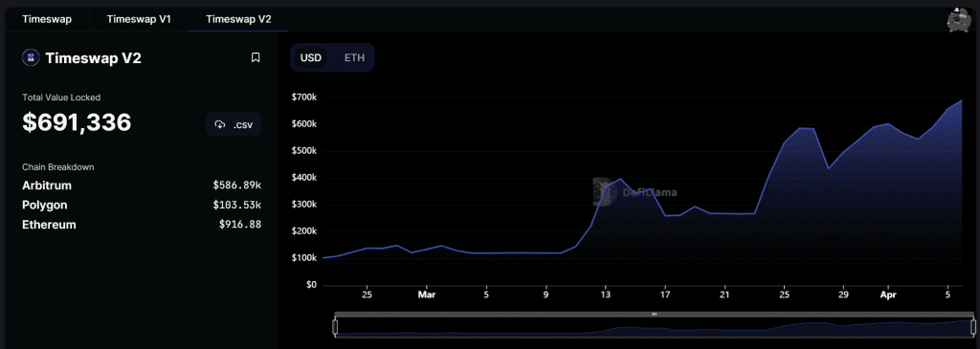Click the Total Value Locked label
Screen dimensions: 980x349
coord(61,98)
